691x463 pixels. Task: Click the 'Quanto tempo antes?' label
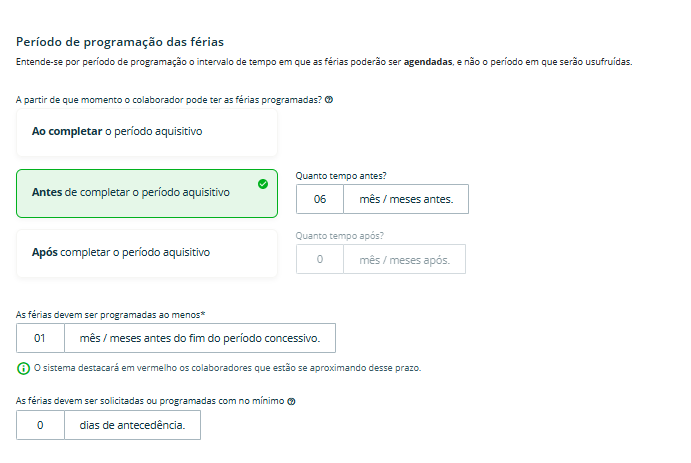point(341,176)
